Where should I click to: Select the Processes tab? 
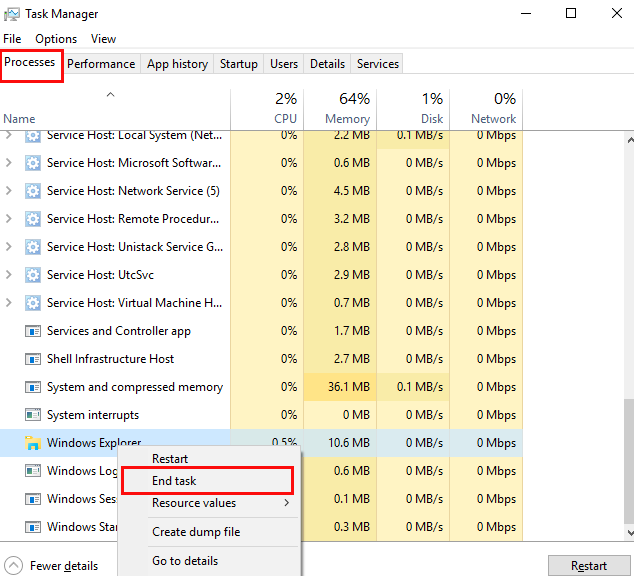click(30, 62)
